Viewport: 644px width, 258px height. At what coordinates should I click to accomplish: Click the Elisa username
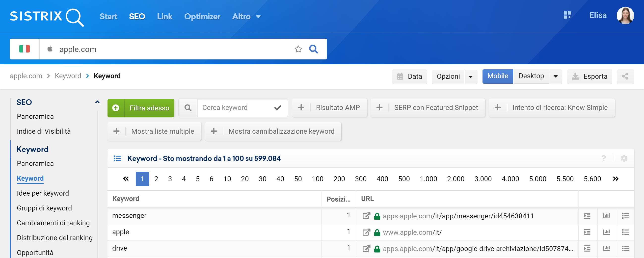tap(598, 15)
